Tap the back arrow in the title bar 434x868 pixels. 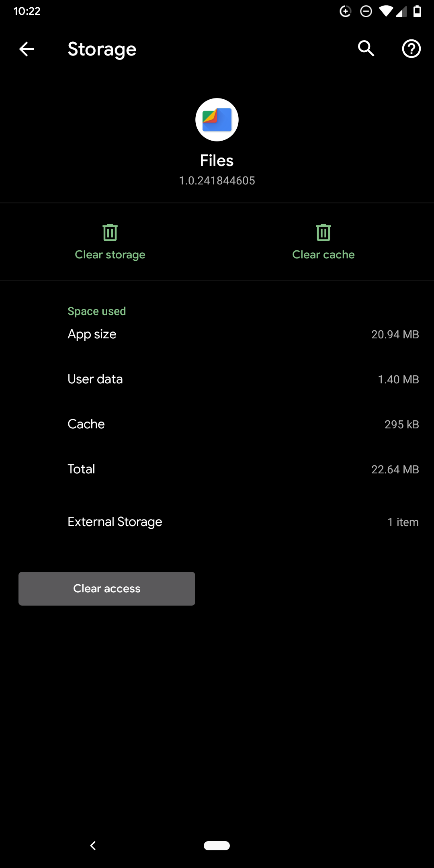pos(26,49)
